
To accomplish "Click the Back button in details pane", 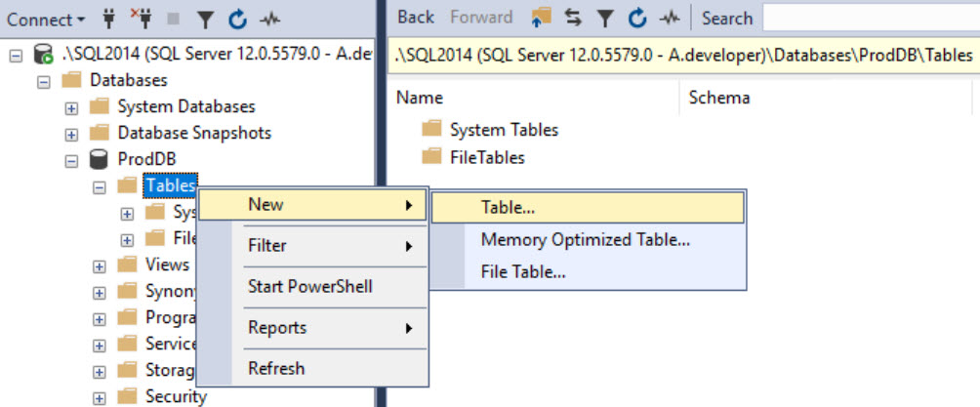I will click(x=416, y=18).
